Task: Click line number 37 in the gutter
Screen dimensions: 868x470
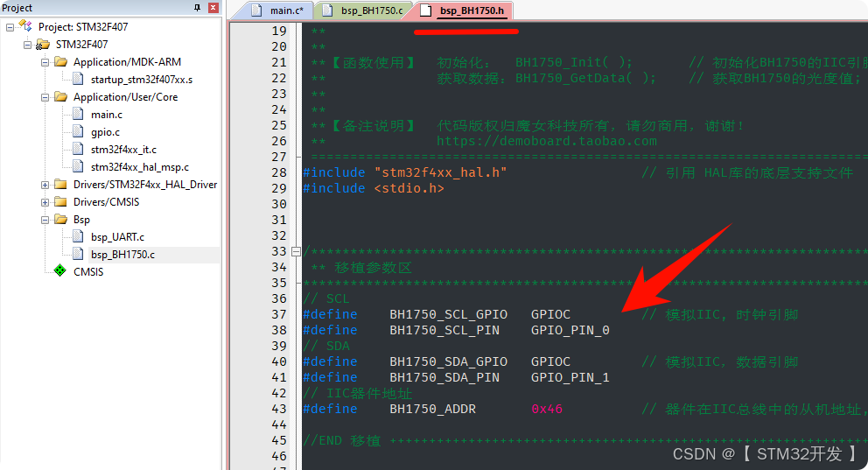Action: coord(279,314)
